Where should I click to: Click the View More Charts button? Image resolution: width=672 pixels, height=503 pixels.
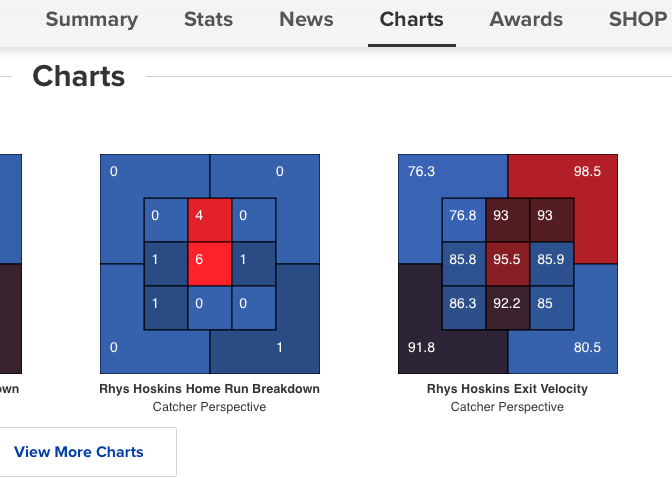click(79, 452)
